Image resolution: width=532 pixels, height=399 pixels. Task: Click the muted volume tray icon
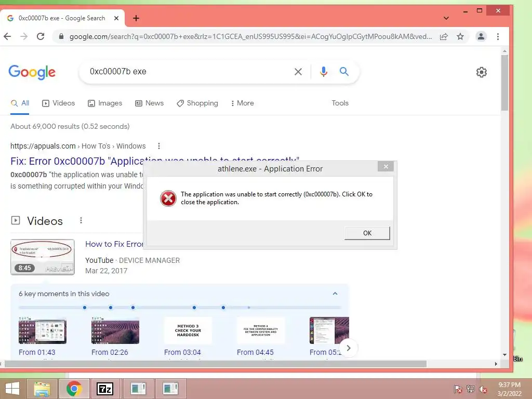pos(483,389)
